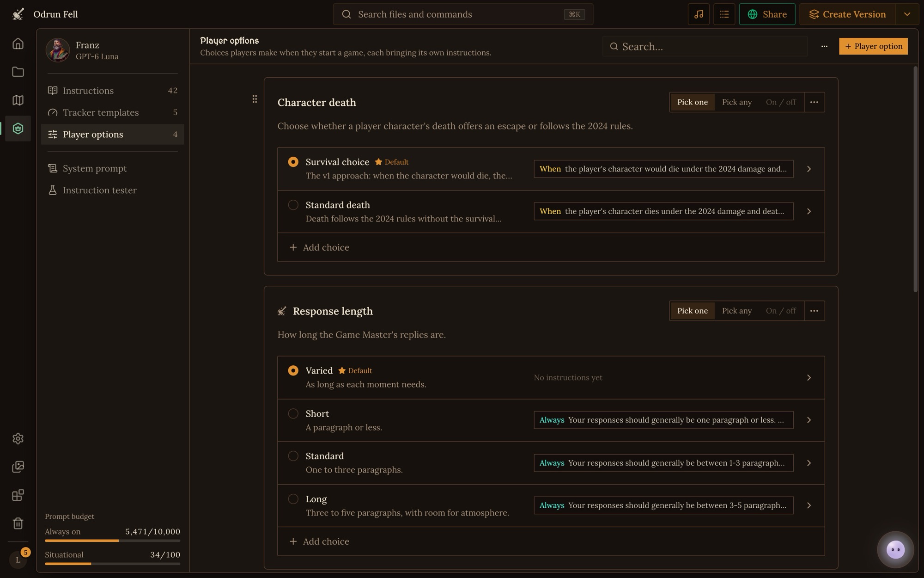Open the blocks plugin icon in left rail

(x=18, y=495)
